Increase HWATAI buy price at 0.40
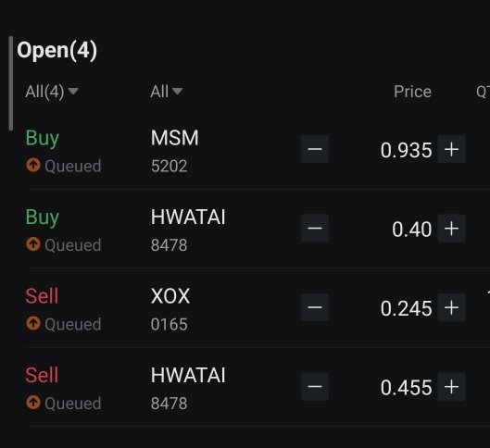The image size is (490, 448). (451, 229)
